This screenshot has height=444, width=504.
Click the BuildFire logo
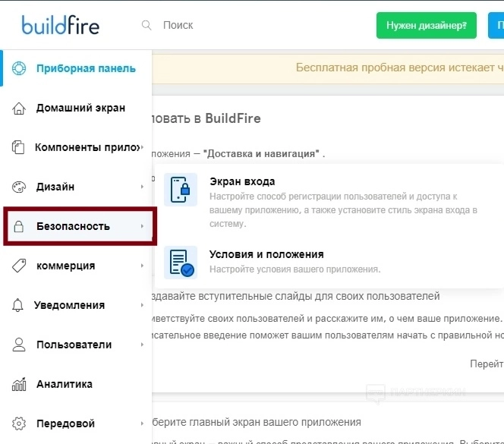(x=60, y=25)
